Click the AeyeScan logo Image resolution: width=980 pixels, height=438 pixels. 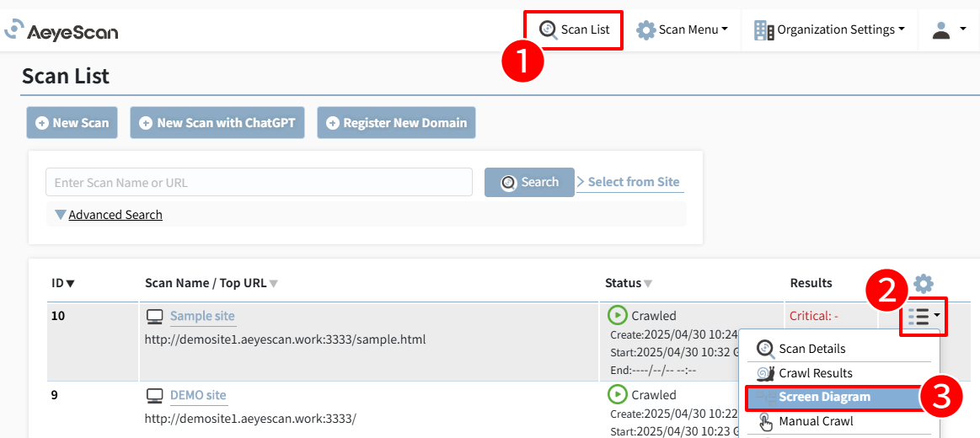tap(61, 30)
